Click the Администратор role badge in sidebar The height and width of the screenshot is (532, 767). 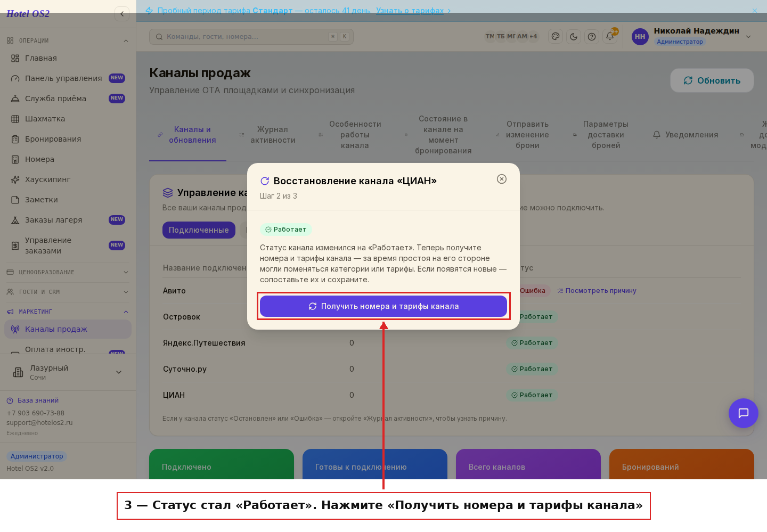[37, 456]
